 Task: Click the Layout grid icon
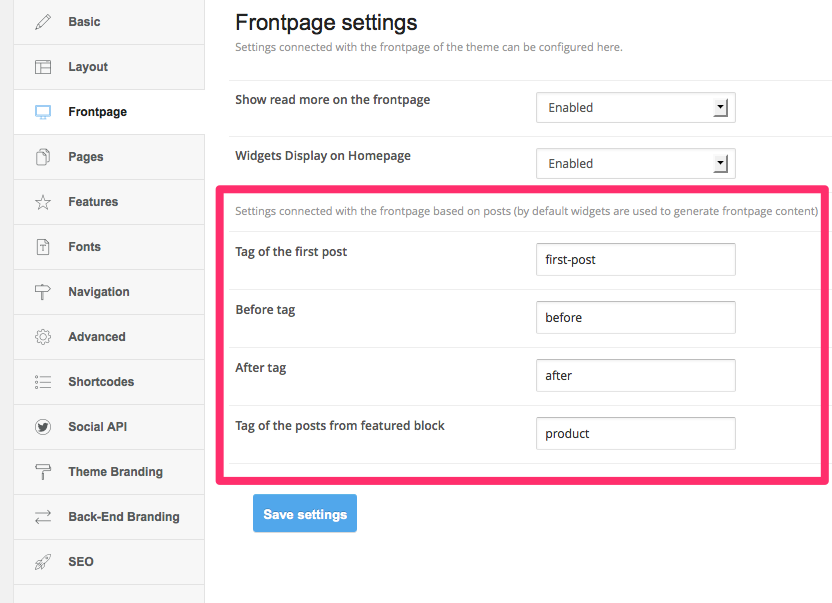pyautogui.click(x=43, y=67)
